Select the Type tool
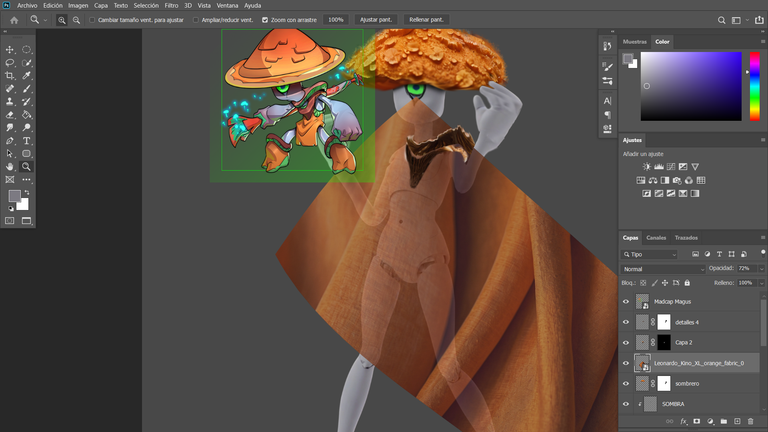768x432 pixels. click(x=26, y=141)
